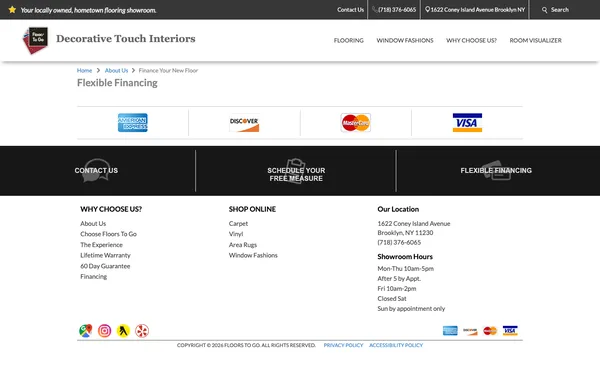Open the Flooring menu
The width and height of the screenshot is (600, 375).
point(349,41)
